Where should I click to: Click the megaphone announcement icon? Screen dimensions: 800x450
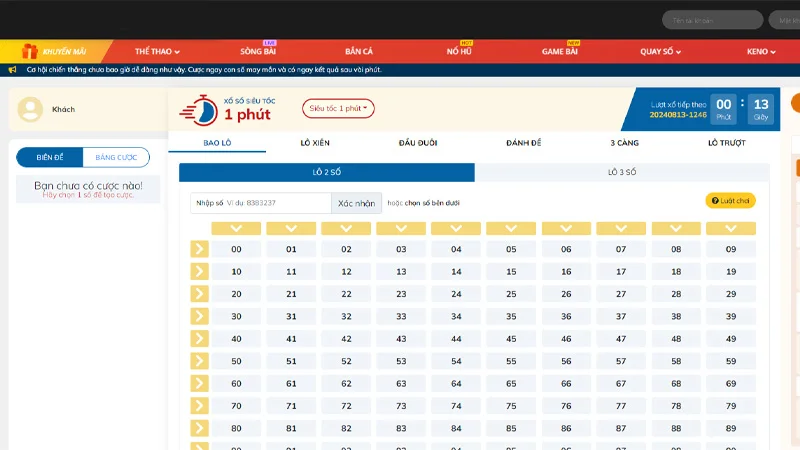[x=12, y=70]
